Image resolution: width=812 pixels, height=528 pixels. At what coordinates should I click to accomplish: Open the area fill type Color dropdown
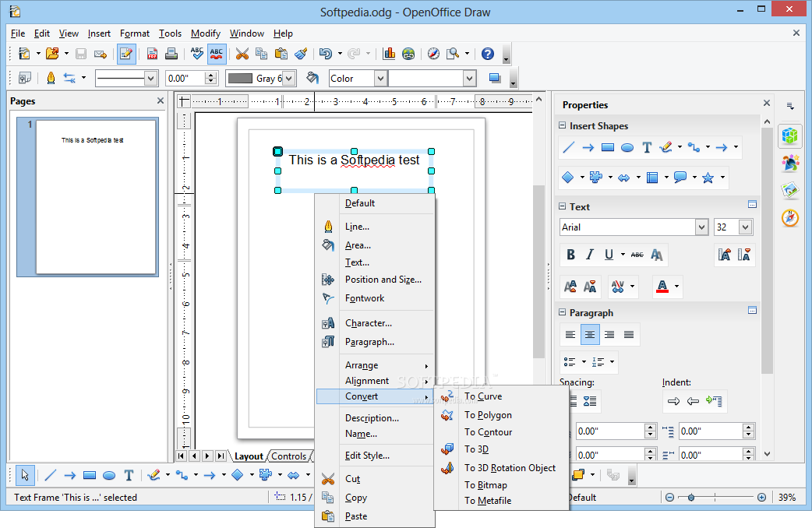coord(380,79)
